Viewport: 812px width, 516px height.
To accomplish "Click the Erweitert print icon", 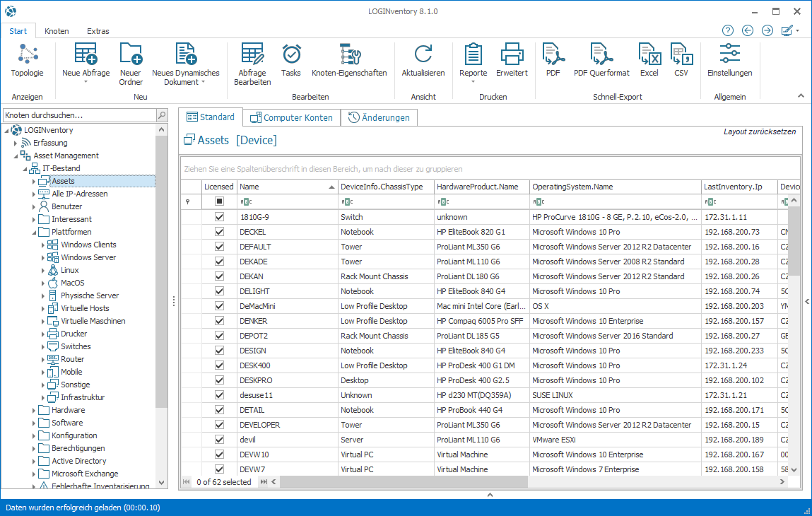I will (x=512, y=54).
